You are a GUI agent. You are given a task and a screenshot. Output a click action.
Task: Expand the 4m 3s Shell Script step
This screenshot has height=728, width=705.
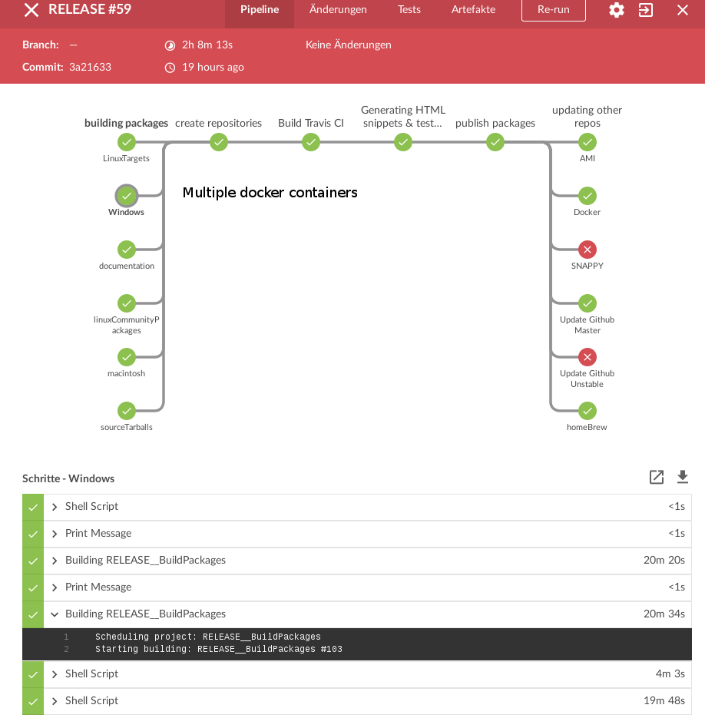tap(55, 674)
